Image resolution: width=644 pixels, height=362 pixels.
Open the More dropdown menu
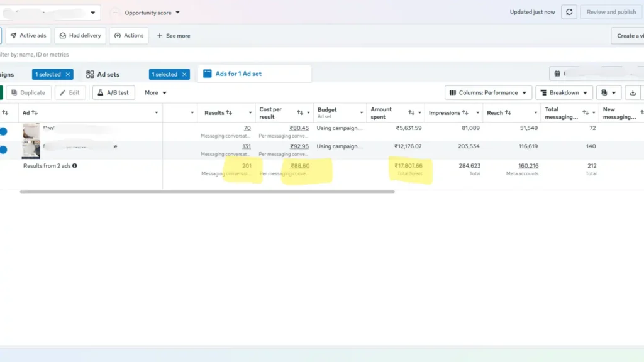pos(155,93)
